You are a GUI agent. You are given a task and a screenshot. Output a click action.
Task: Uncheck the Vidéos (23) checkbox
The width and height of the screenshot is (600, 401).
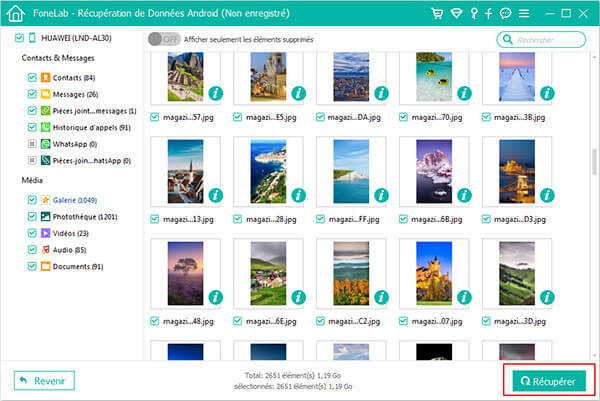click(x=32, y=233)
